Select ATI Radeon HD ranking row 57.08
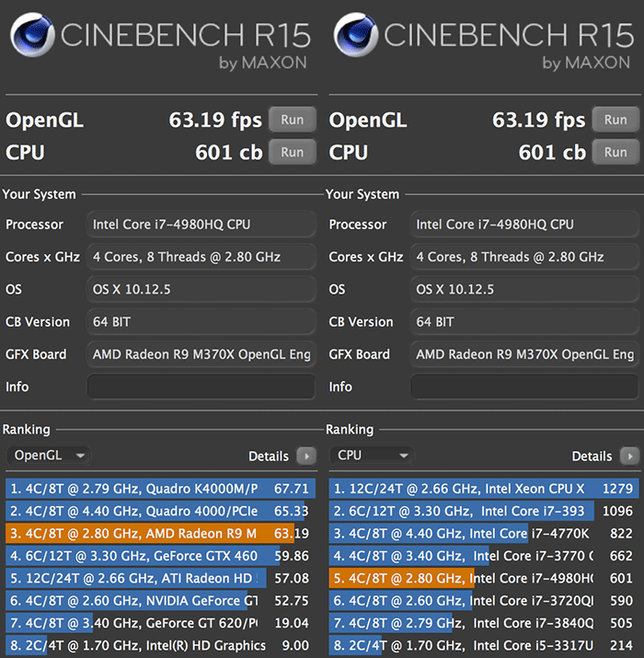The width and height of the screenshot is (644, 658). point(160,578)
